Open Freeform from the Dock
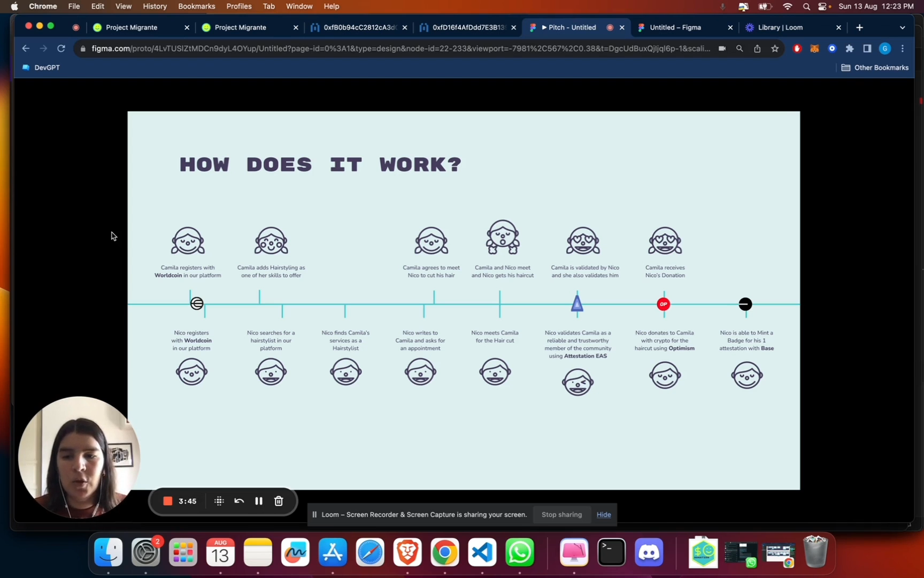The image size is (924, 578). [x=295, y=552]
